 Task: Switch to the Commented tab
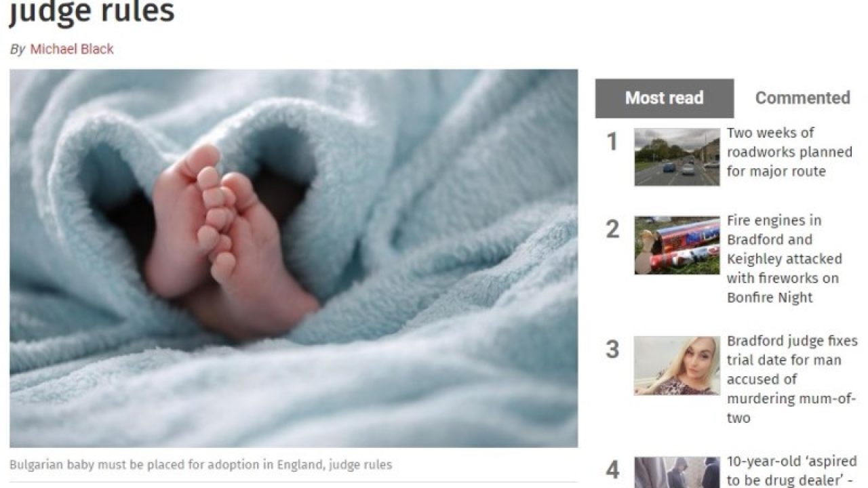802,98
